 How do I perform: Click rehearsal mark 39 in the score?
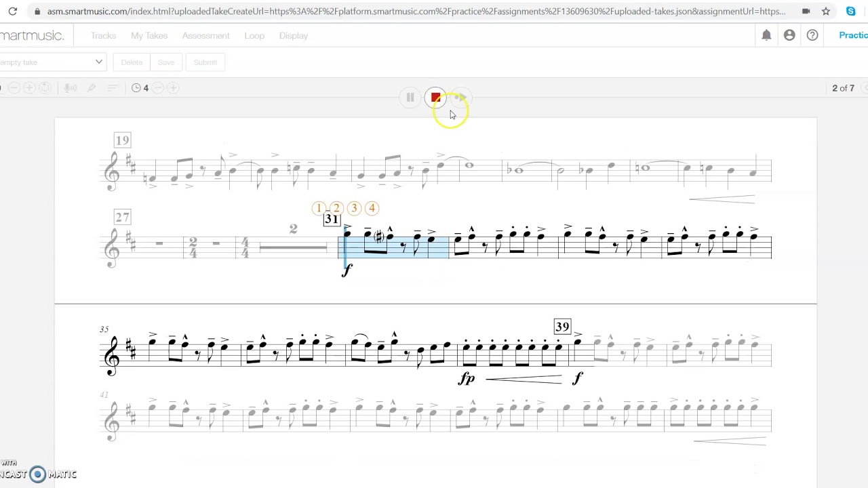tap(562, 327)
